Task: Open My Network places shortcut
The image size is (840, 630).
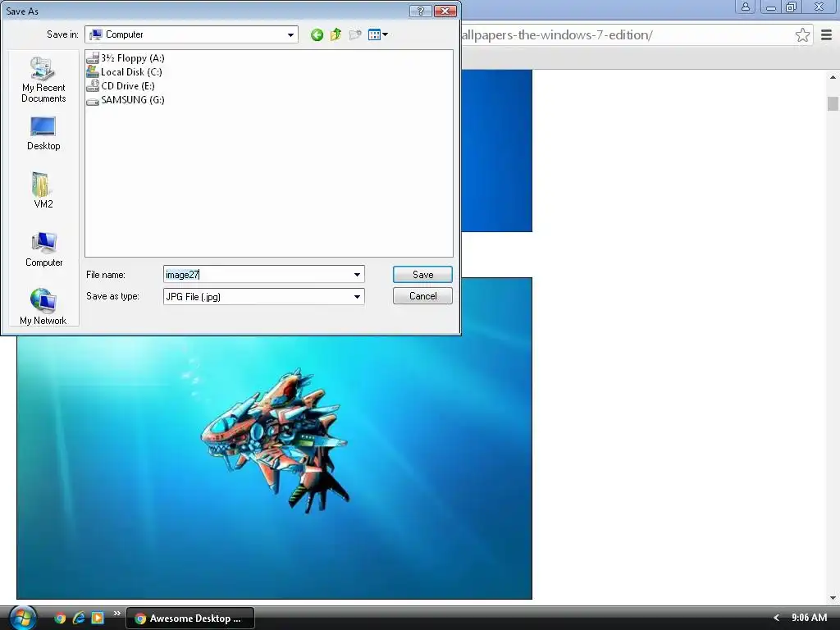Action: 43,307
